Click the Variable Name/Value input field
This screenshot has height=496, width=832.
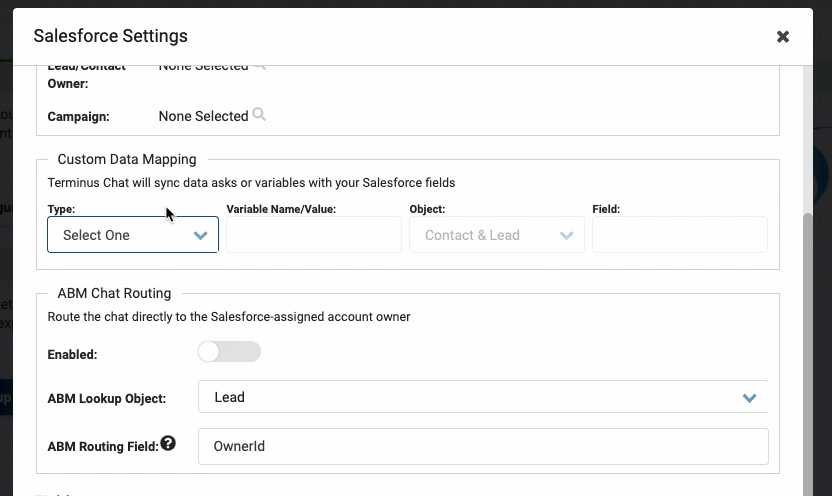click(x=314, y=234)
